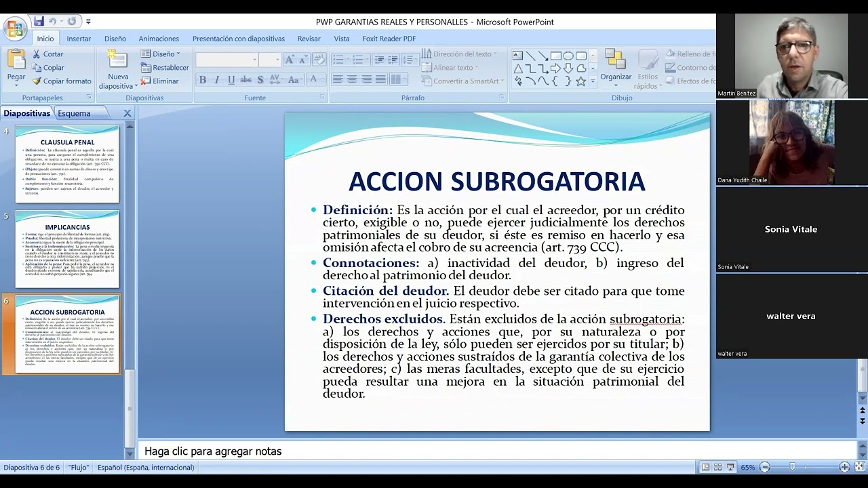Image resolution: width=868 pixels, height=488 pixels.
Task: Toggle bold formatting
Action: tap(202, 80)
